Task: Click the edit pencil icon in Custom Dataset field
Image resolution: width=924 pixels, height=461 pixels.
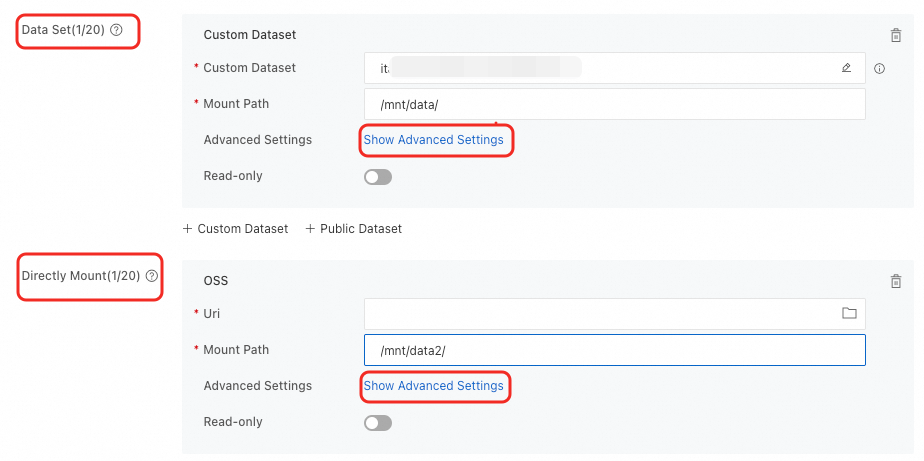Action: [846, 68]
